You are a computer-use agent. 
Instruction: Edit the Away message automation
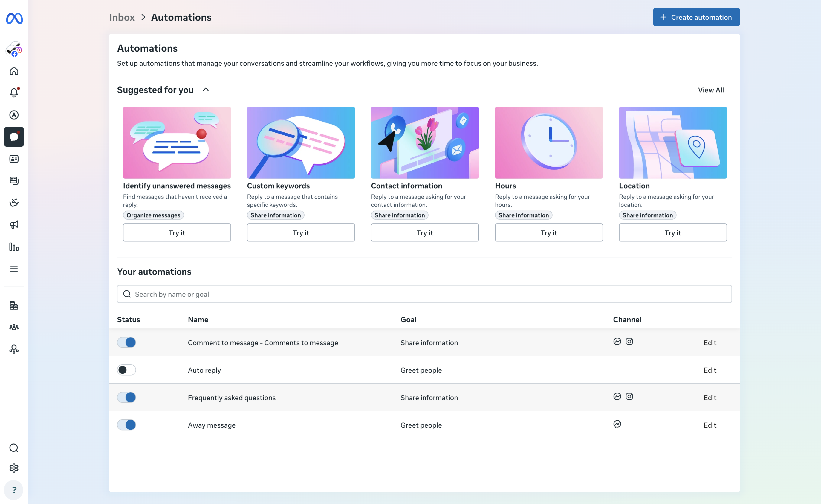(x=710, y=425)
